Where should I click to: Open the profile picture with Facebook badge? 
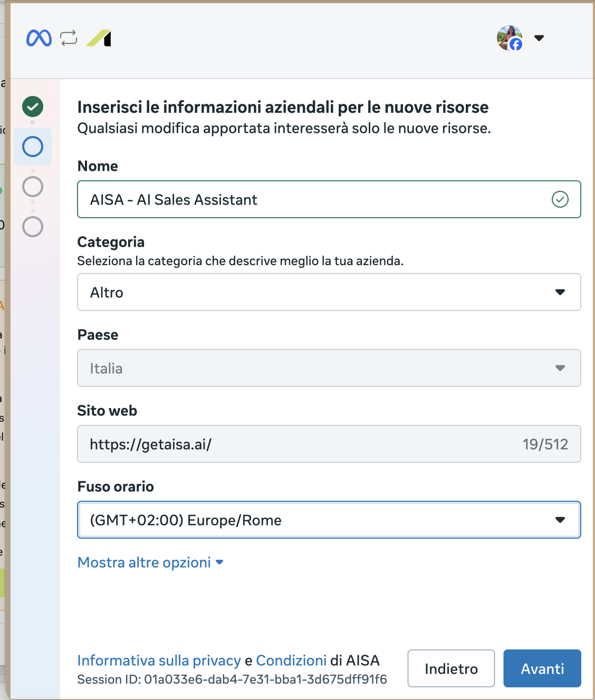tap(510, 38)
